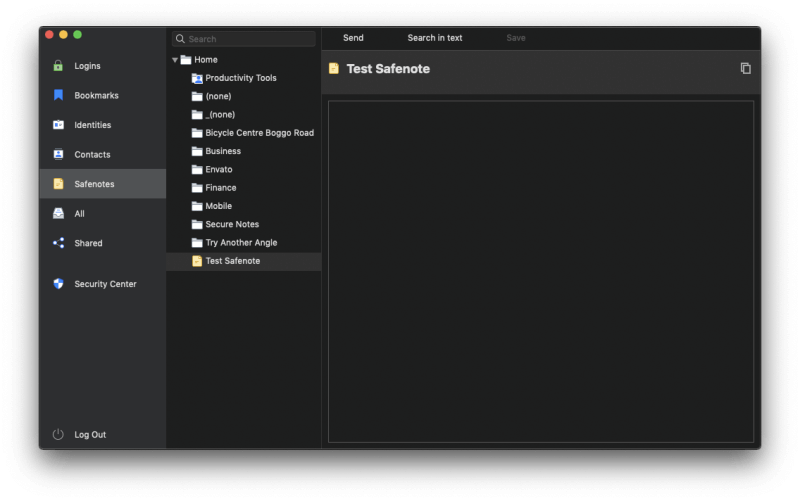This screenshot has height=501, width=800.
Task: Click the Home folder icon
Action: 186,60
